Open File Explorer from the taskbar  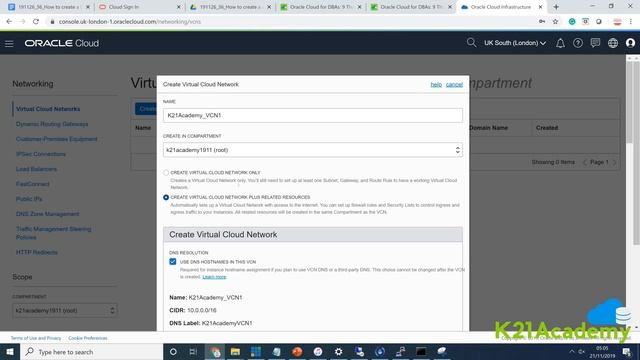pos(235,351)
